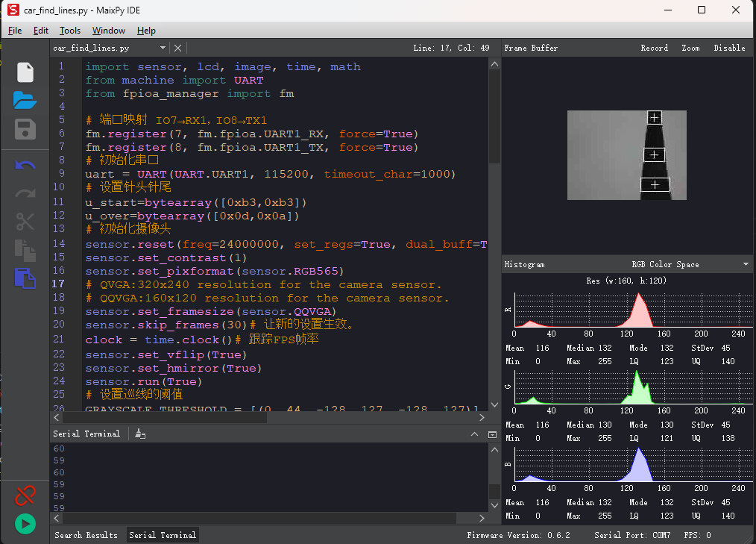Click the Serial Terminal vertical scrollbar handle

pyautogui.click(x=494, y=492)
